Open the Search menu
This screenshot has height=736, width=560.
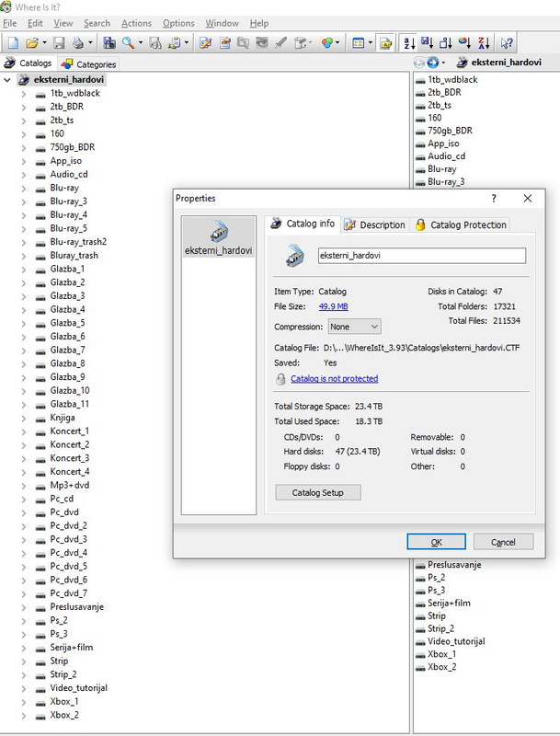[97, 24]
